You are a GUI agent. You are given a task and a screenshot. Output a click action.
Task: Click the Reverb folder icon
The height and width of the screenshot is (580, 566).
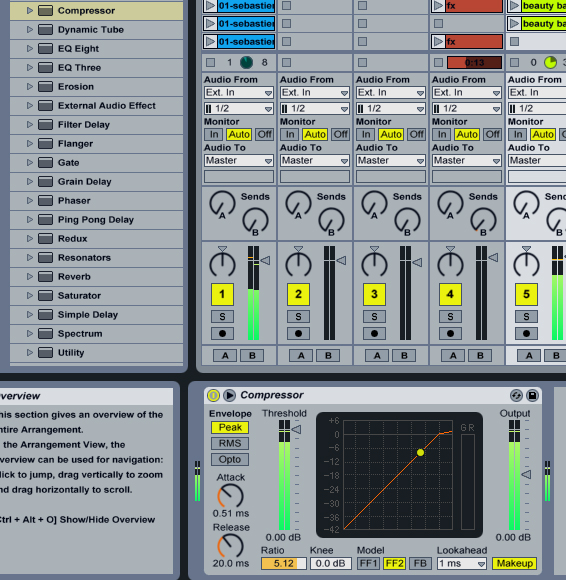[x=46, y=277]
